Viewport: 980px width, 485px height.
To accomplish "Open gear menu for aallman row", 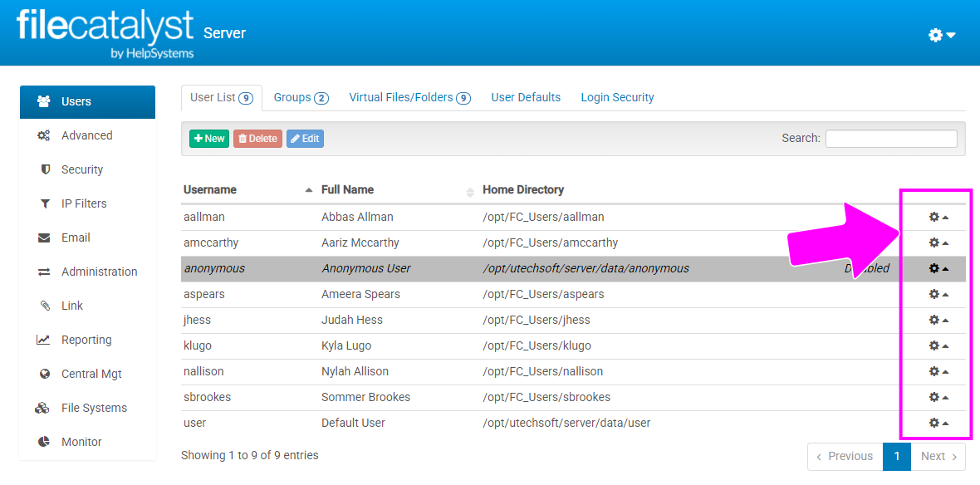I will pos(938,217).
